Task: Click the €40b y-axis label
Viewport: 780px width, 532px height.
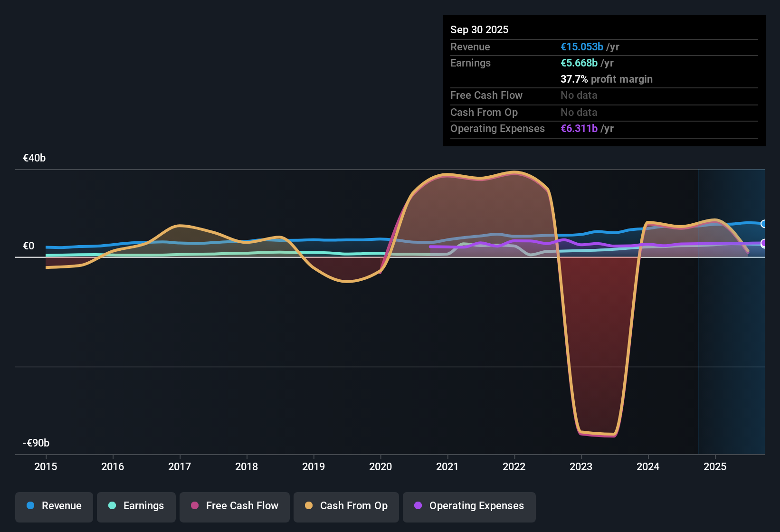Action: click(x=34, y=158)
